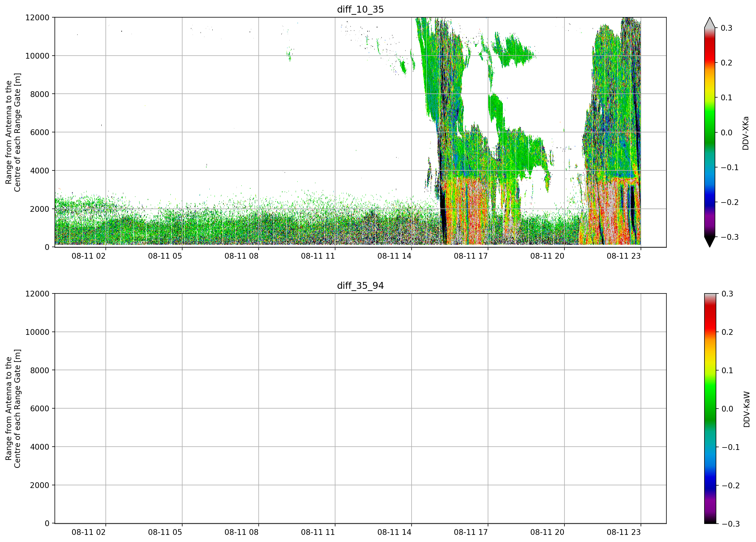Viewport: 756px width, 542px height.
Task: Click the 2000 y-tick in the diff_10_35 plot
Action: point(40,209)
